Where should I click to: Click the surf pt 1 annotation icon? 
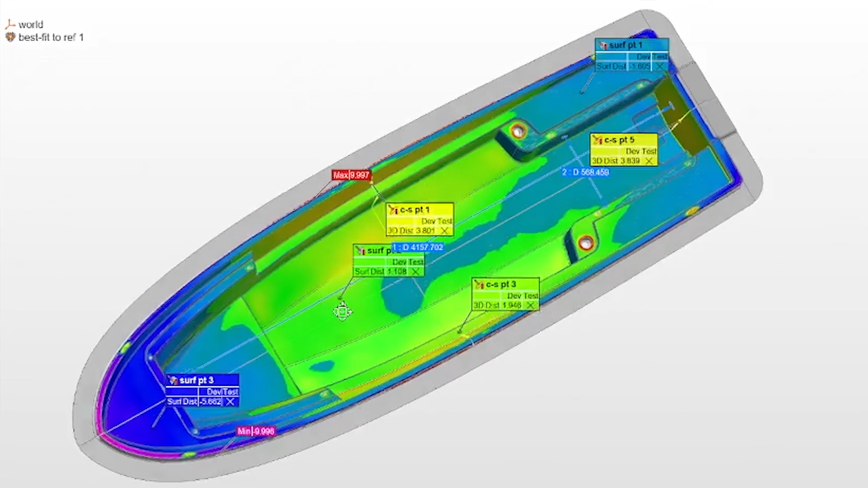click(603, 45)
